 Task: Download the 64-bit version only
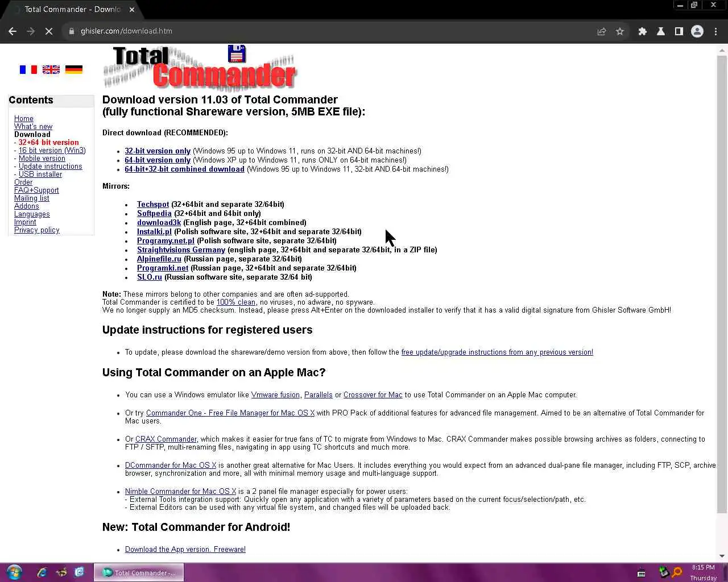[x=158, y=160]
